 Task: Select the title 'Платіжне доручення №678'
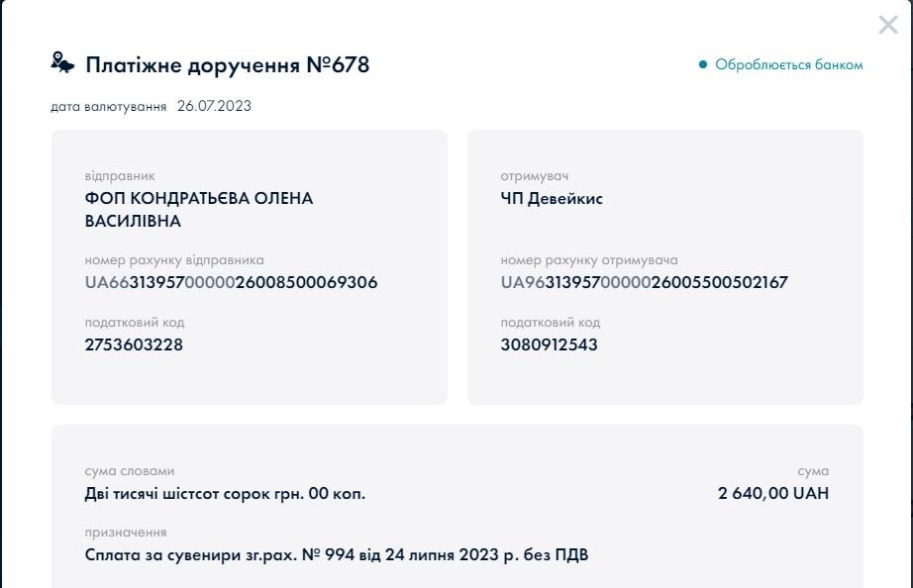pyautogui.click(x=227, y=65)
